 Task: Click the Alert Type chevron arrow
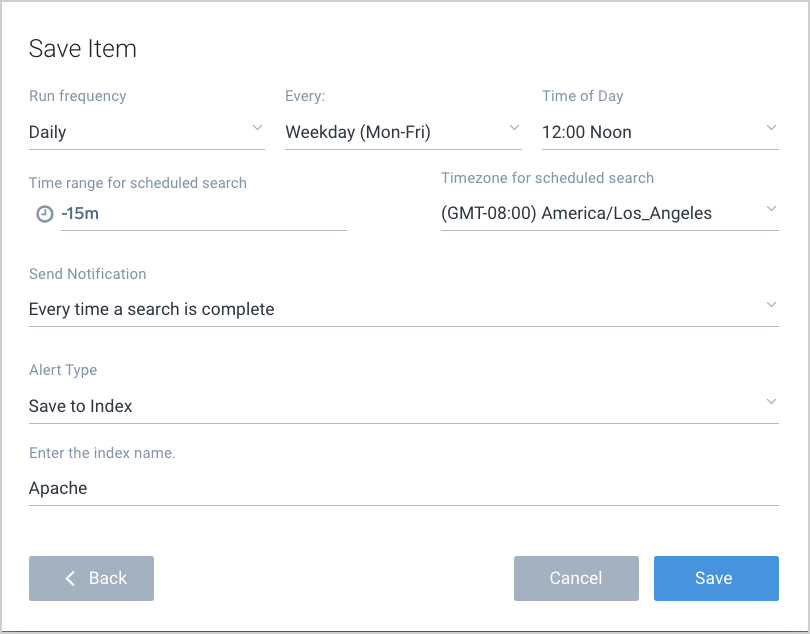pyautogui.click(x=771, y=402)
